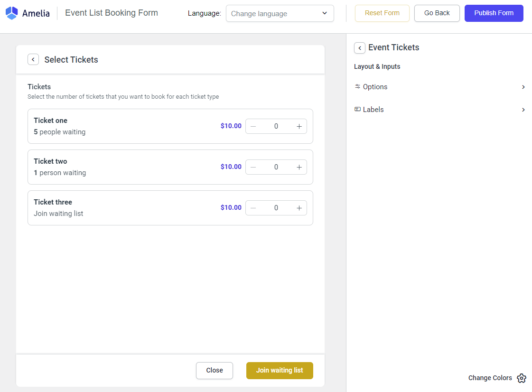Decrease Ticket two quantity with minus
This screenshot has height=392, width=532.
click(x=253, y=167)
